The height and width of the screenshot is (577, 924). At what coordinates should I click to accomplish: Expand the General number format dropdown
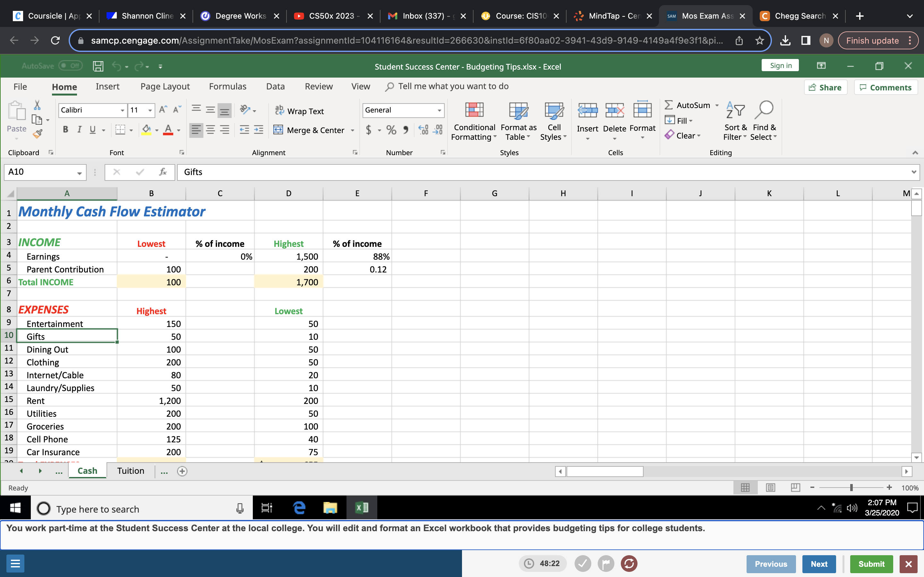(440, 110)
